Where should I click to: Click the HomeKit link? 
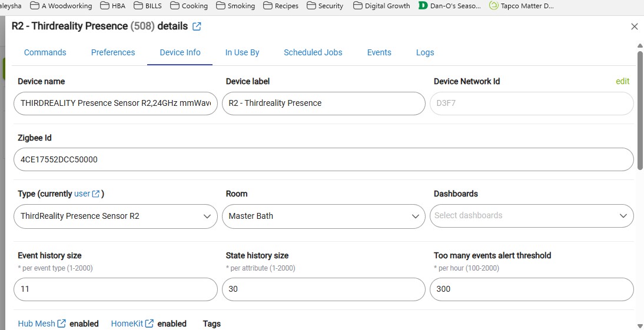127,324
